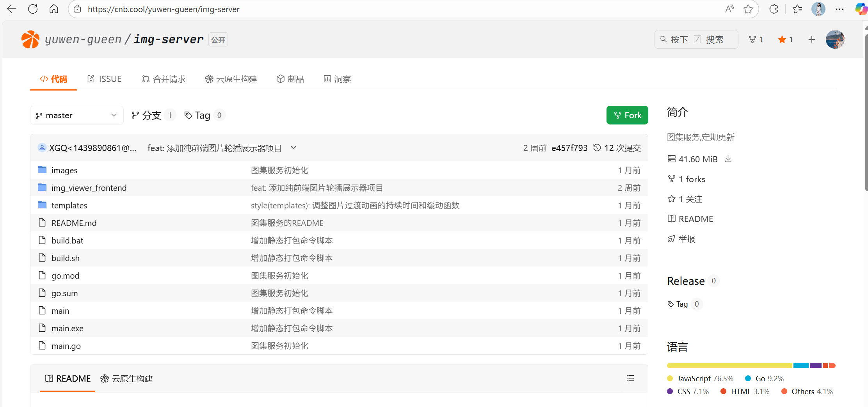Click the CNB orange logo icon
The width and height of the screenshot is (868, 407).
pyautogui.click(x=30, y=39)
